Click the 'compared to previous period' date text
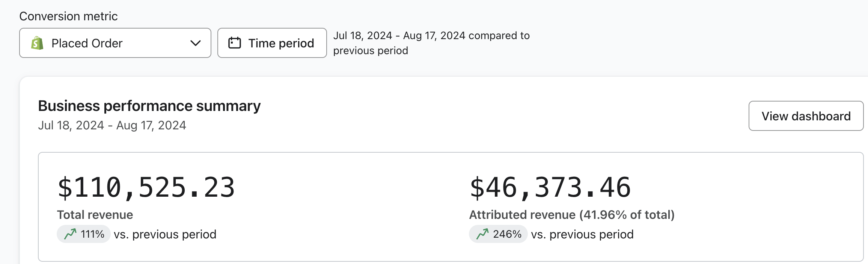Image resolution: width=868 pixels, height=264 pixels. click(431, 43)
